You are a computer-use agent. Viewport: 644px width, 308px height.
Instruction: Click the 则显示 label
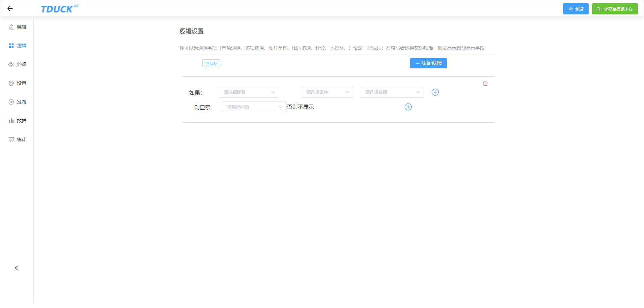(x=202, y=108)
